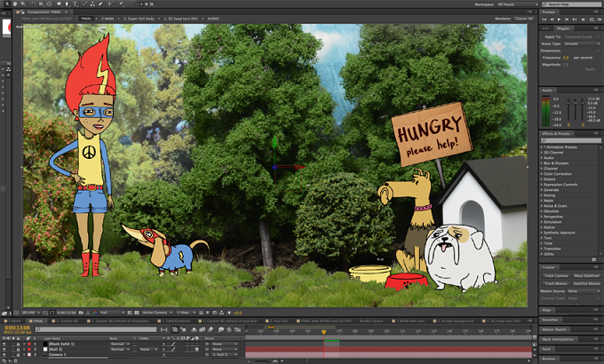Click the Track Motion button
The height and width of the screenshot is (364, 604).
coord(556,283)
